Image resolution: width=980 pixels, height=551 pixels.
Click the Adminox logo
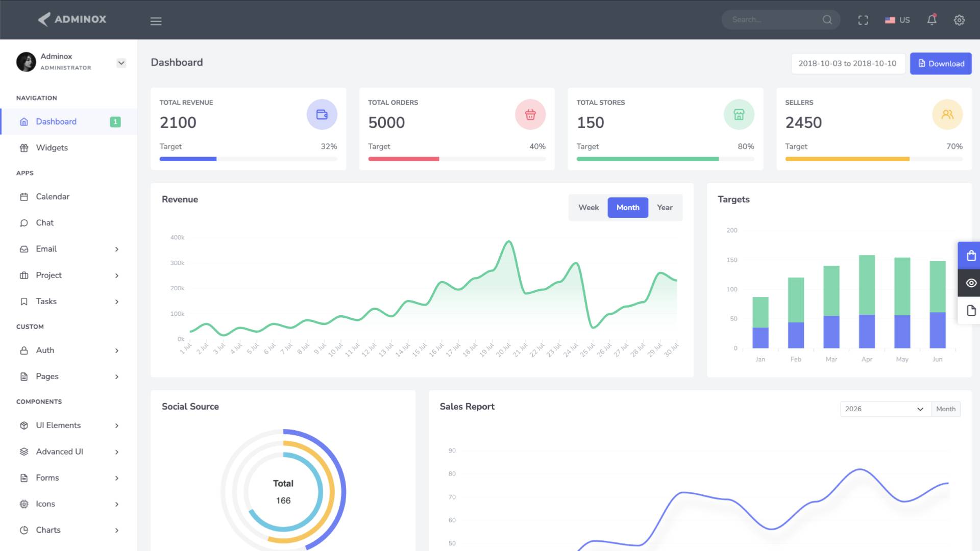pyautogui.click(x=72, y=19)
